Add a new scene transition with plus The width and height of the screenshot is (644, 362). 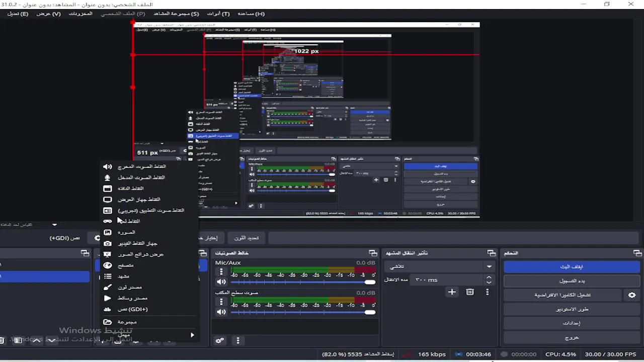pyautogui.click(x=452, y=292)
